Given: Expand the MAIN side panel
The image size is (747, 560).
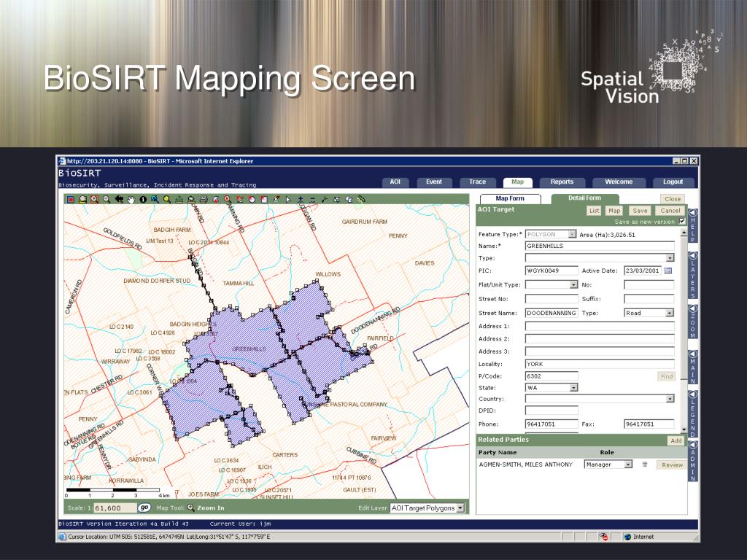Looking at the screenshot, I should tap(693, 367).
